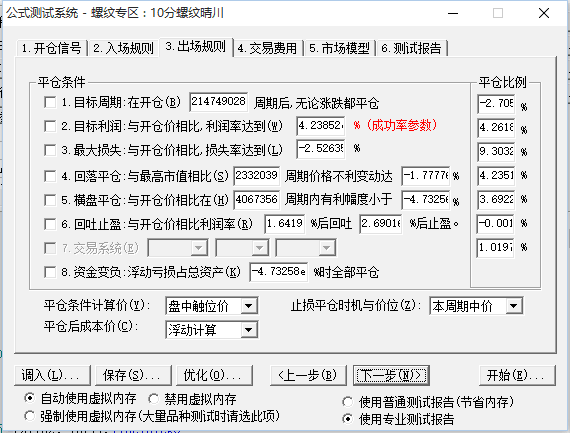This screenshot has height=433, width=570.
Task: Proceed with 下一步(N)> button
Action: [391, 375]
